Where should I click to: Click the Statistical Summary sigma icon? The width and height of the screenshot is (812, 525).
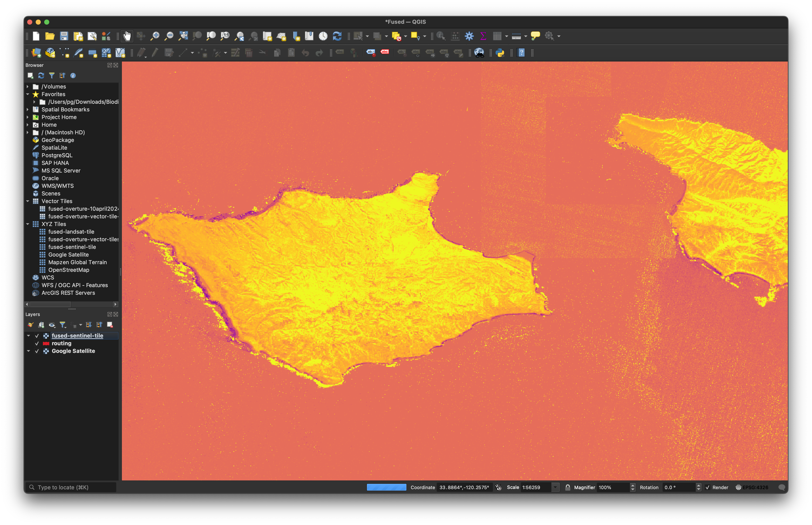(x=483, y=36)
